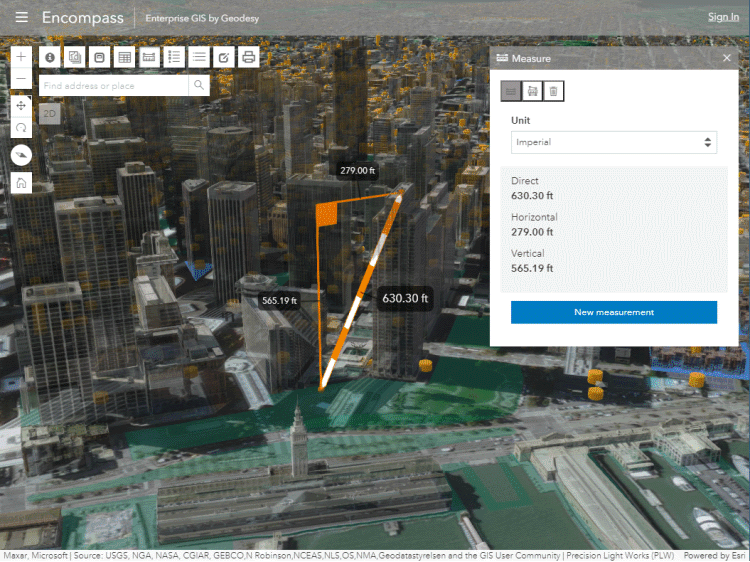This screenshot has width=750, height=562.
Task: Click the Vertical 565.19 ft value in panel
Action: [532, 268]
